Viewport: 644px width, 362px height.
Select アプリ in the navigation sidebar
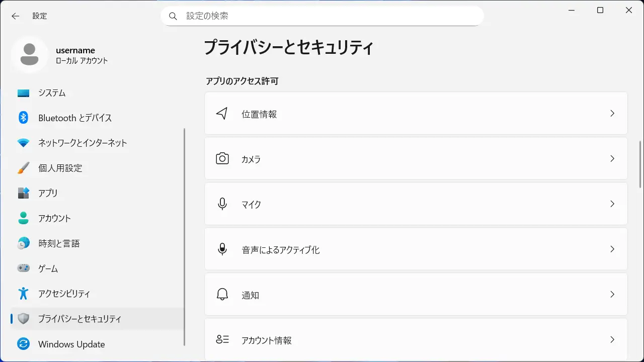[48, 193]
